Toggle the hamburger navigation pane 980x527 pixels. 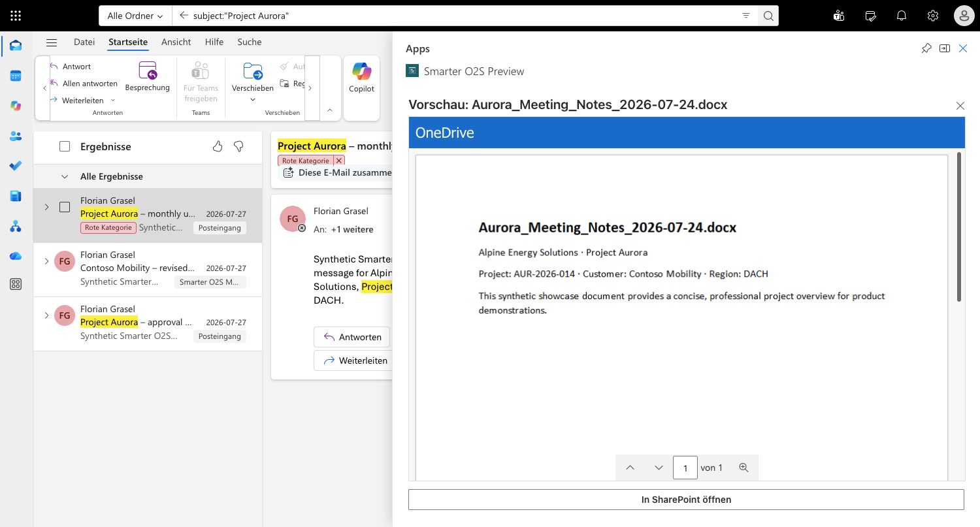pyautogui.click(x=52, y=42)
